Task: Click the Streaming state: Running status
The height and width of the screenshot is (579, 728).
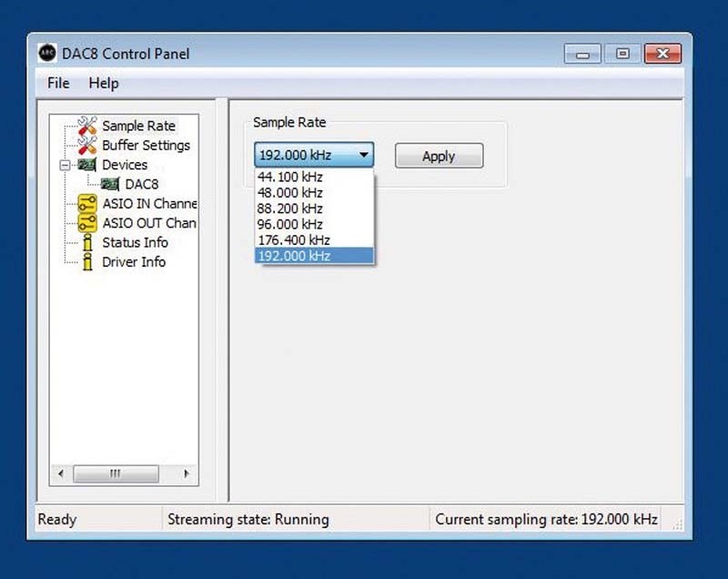Action: click(x=248, y=519)
